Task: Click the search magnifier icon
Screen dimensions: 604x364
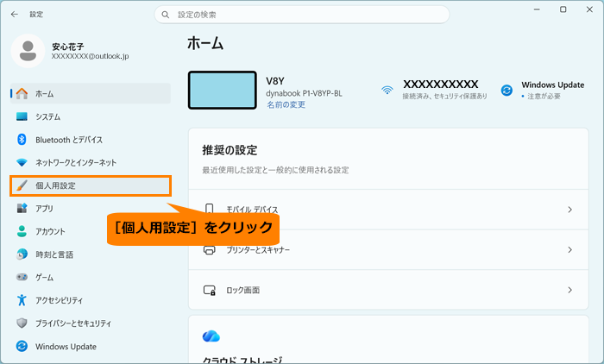Action: (x=166, y=15)
